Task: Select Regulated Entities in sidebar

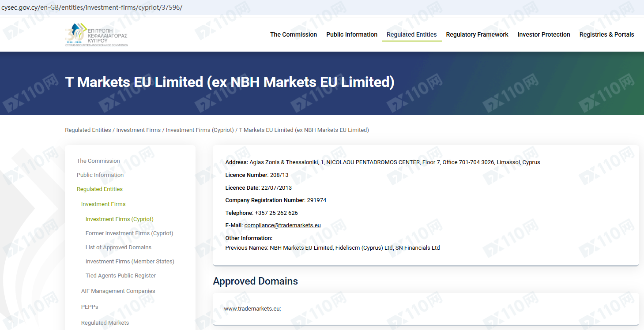Action: point(100,189)
